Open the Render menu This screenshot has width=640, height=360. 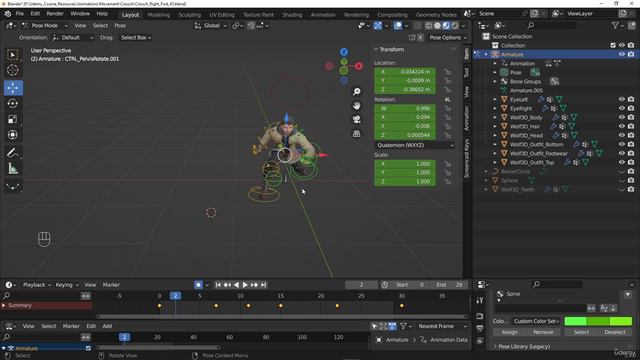pyautogui.click(x=55, y=13)
